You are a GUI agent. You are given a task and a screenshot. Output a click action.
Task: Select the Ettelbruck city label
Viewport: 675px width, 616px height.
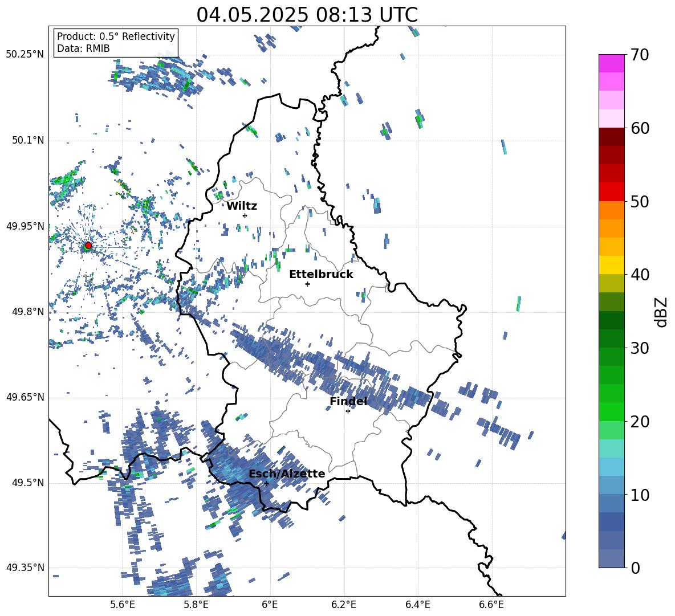coord(321,275)
